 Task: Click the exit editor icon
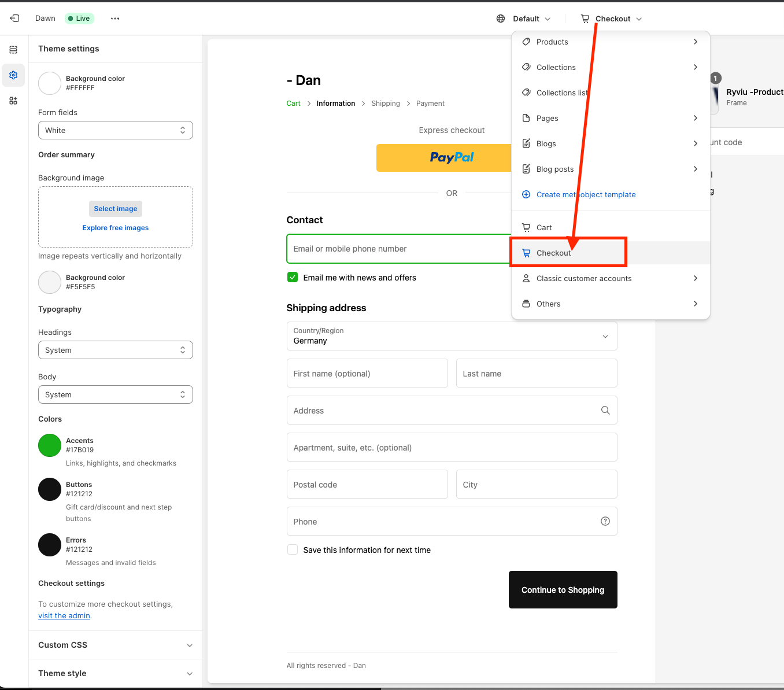pos(14,19)
